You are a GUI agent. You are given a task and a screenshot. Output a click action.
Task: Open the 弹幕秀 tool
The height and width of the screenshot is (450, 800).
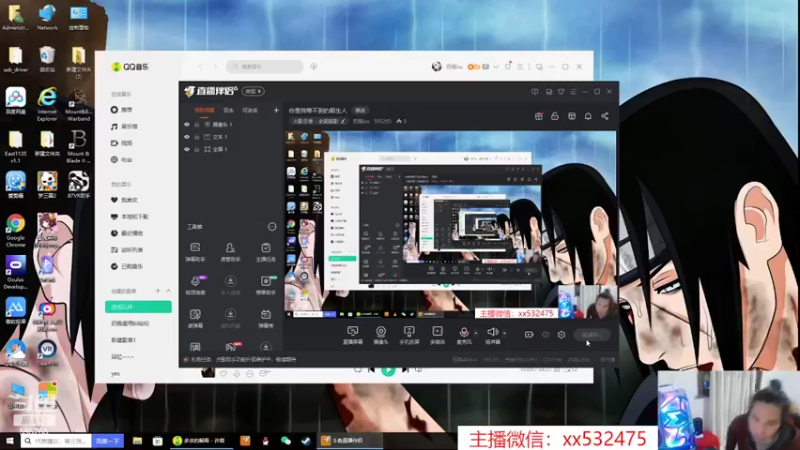[265, 318]
